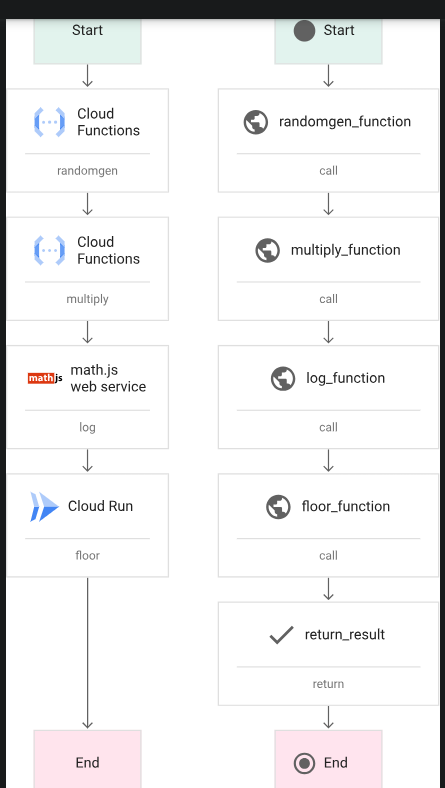Click the filled circle icon in Start node
This screenshot has height=788, width=445.
coord(304,31)
